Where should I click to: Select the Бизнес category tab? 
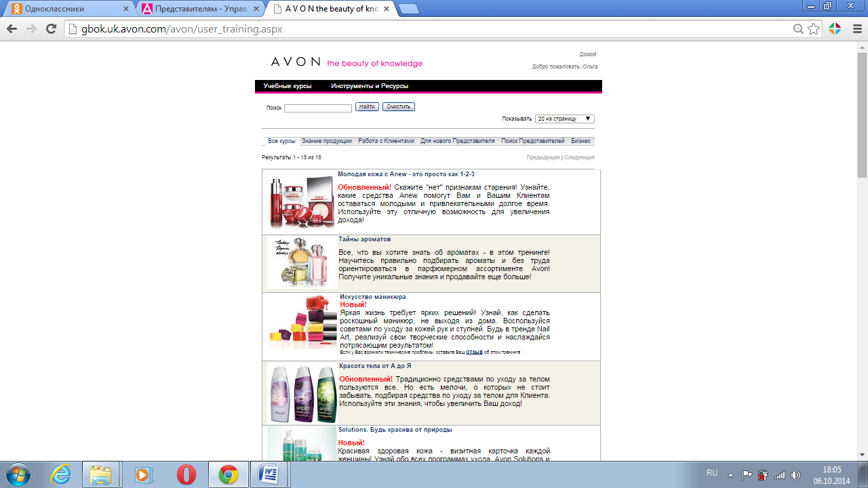point(581,141)
